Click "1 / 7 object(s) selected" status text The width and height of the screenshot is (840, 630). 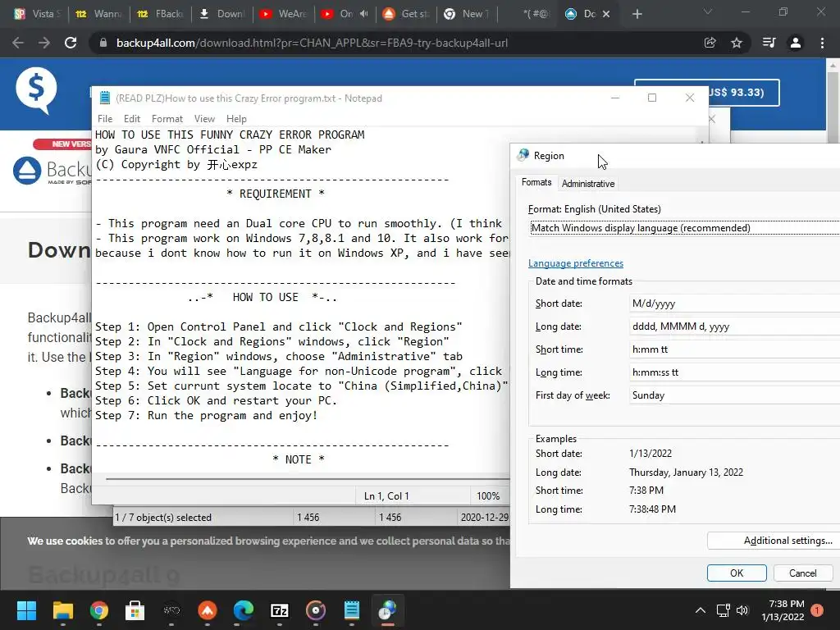coord(163,518)
